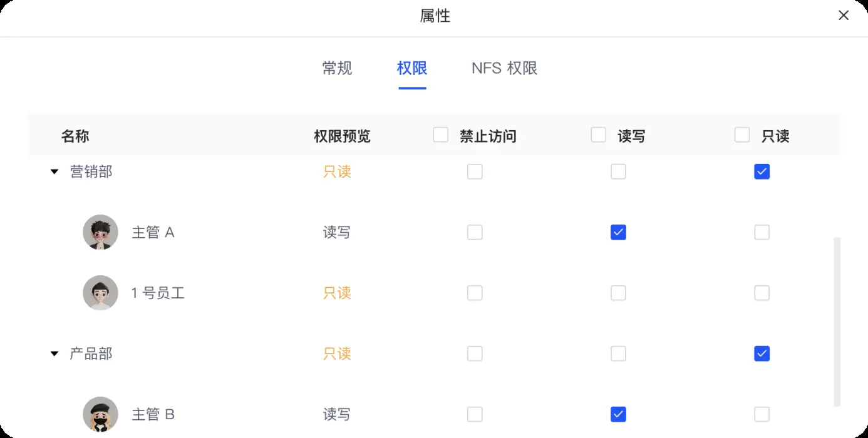Click 主管 A's avatar picture

[x=100, y=232]
